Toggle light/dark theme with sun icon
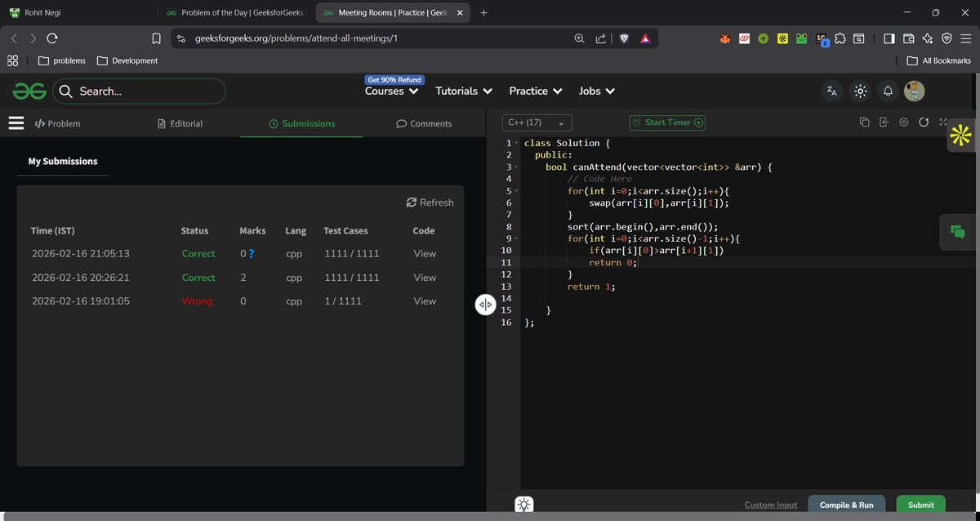Viewport: 980px width, 521px height. coord(860,91)
